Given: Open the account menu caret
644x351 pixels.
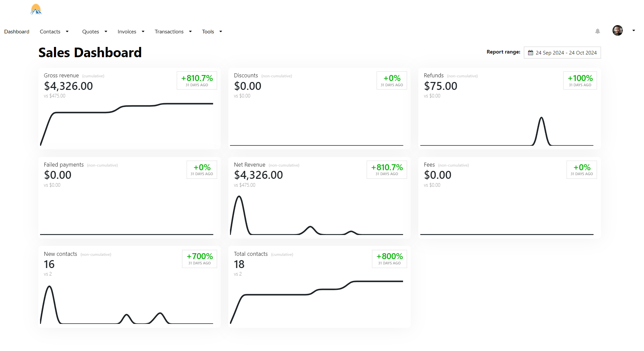Looking at the screenshot, I should (x=633, y=30).
